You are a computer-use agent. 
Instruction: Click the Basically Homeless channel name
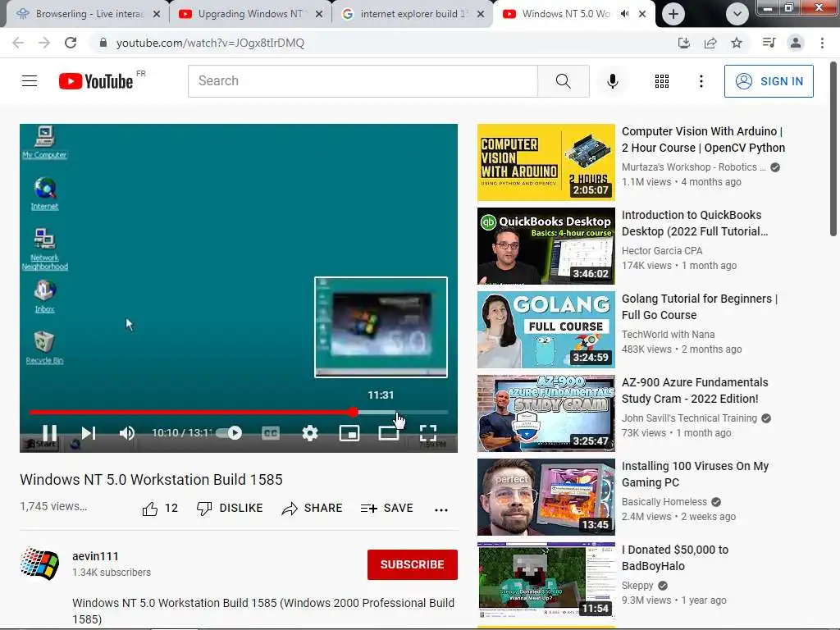pos(664,502)
